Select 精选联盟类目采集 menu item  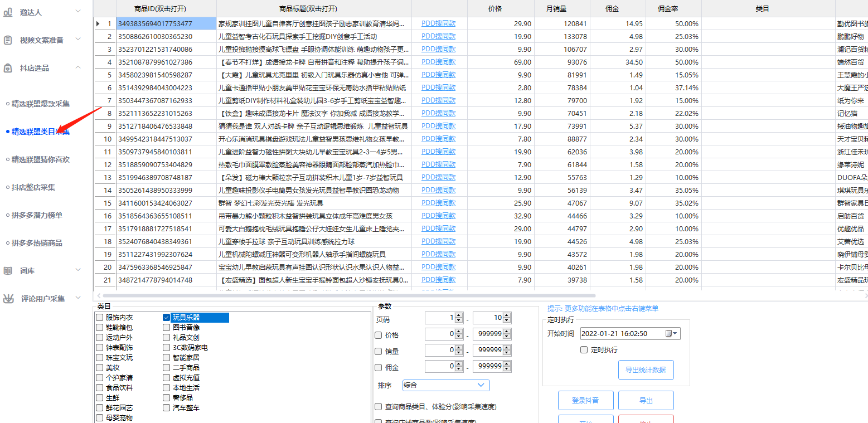pos(41,132)
